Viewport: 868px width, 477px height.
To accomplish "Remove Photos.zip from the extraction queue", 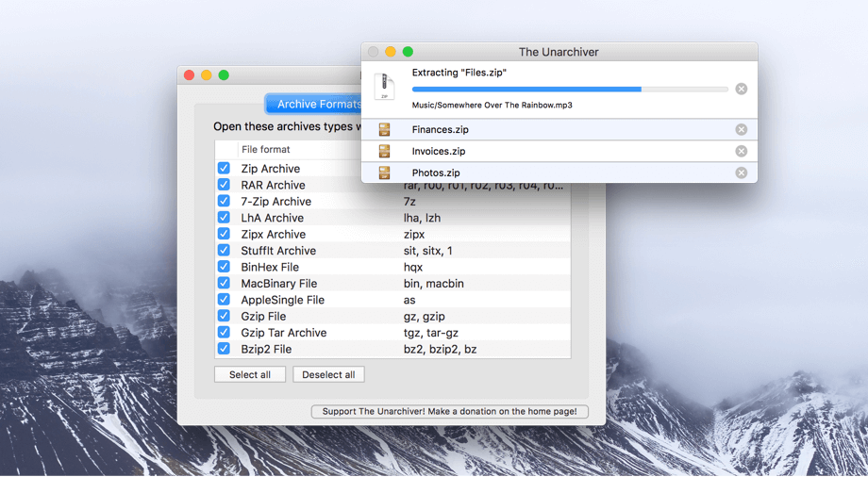I will [x=741, y=173].
